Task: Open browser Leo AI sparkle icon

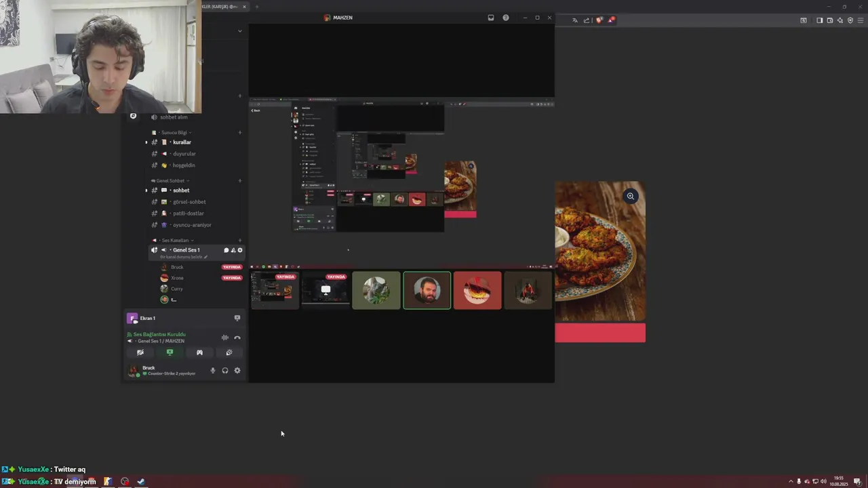Action: click(x=840, y=20)
